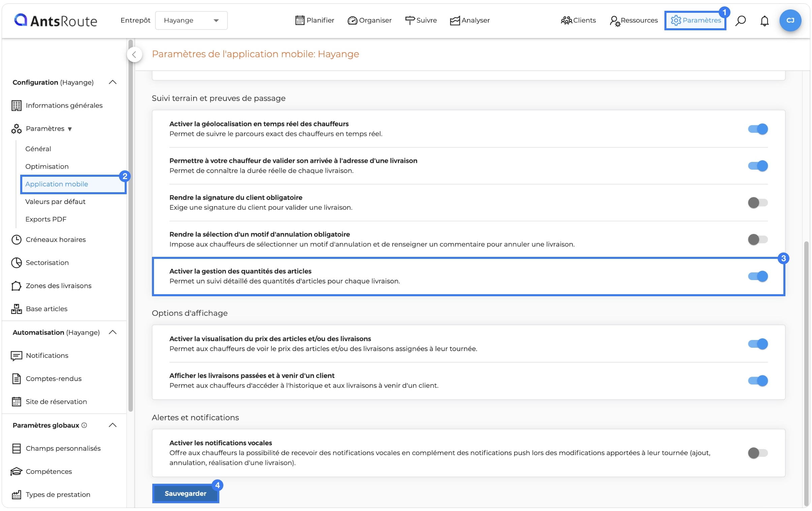Click the Suivi terrain et preuves de passage heading
This screenshot has width=812, height=511.
click(x=219, y=98)
